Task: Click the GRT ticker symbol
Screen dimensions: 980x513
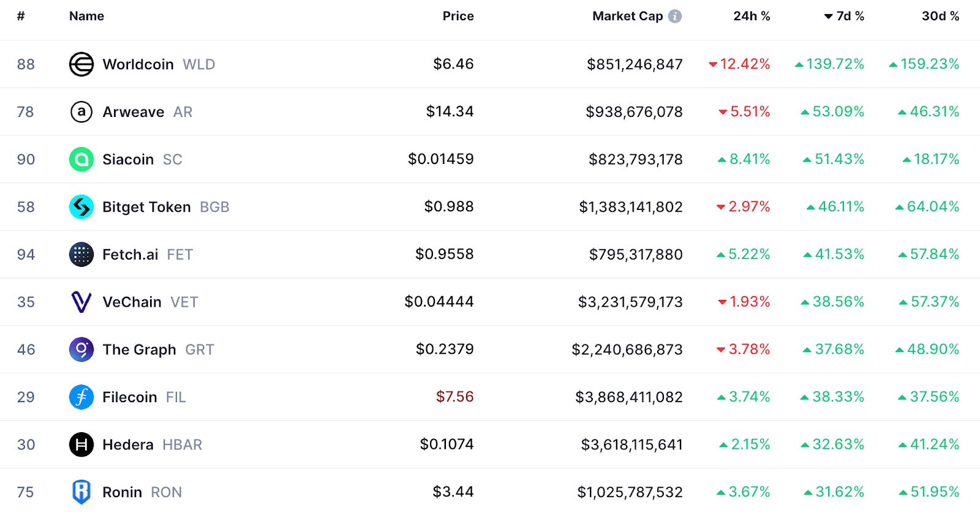Action: 200,350
